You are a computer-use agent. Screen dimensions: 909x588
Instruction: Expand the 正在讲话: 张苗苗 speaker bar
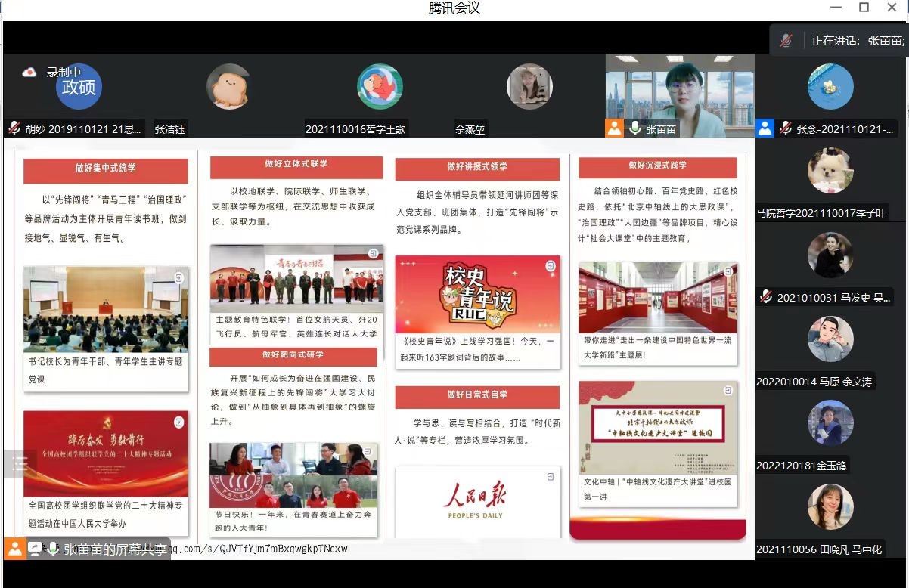click(x=856, y=41)
